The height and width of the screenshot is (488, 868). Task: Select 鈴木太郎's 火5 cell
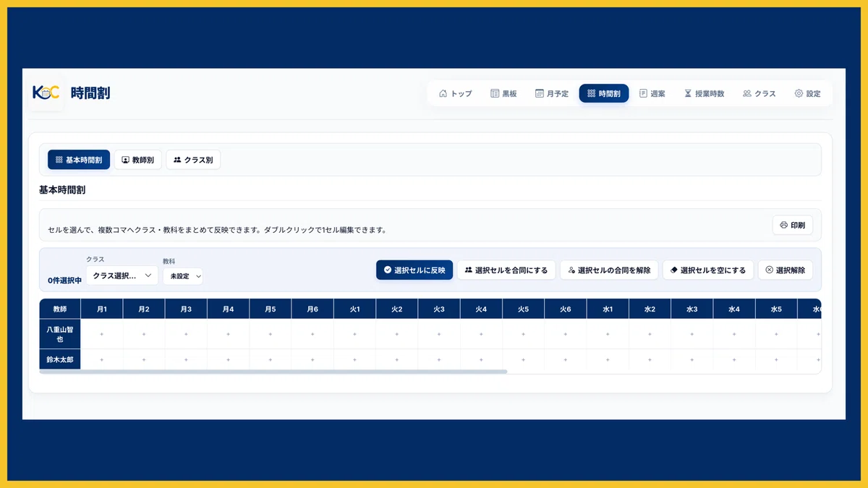523,359
